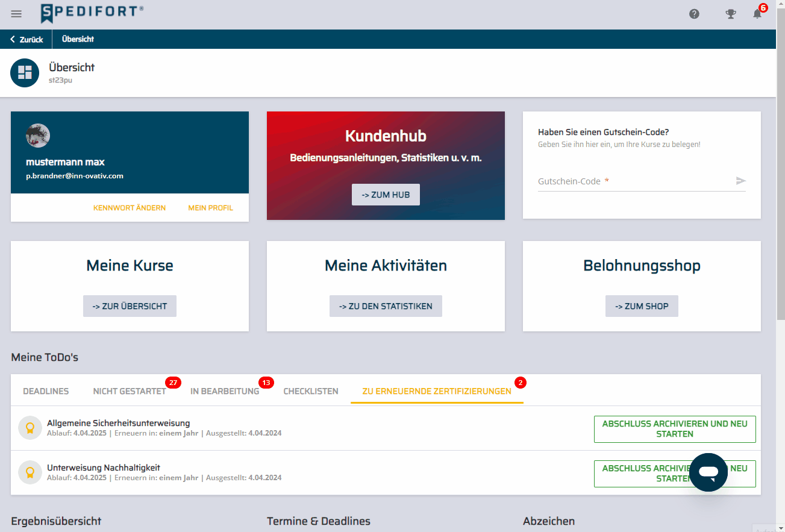
Task: Click the Zum Hub button
Action: pos(386,195)
